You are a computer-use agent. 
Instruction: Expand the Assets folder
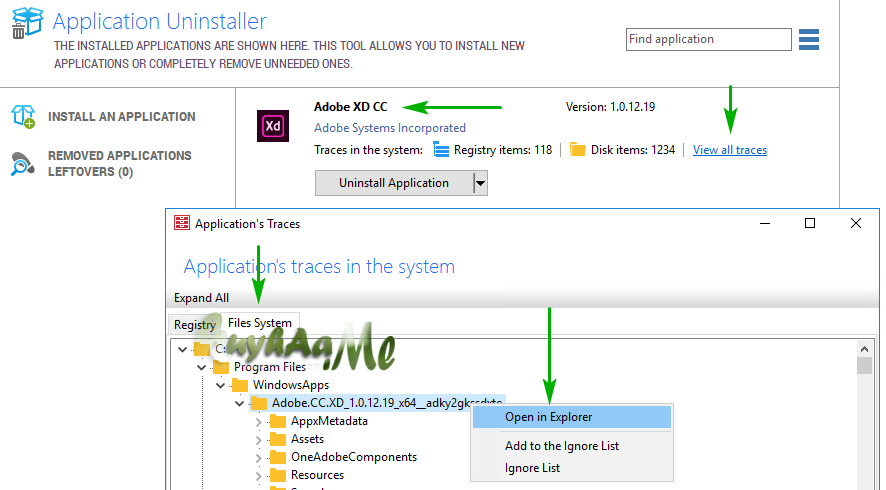click(x=259, y=440)
